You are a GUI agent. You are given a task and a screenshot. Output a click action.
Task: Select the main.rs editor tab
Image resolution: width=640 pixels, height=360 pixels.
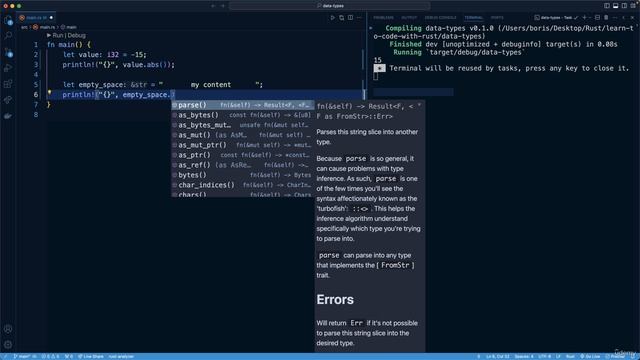(x=36, y=18)
